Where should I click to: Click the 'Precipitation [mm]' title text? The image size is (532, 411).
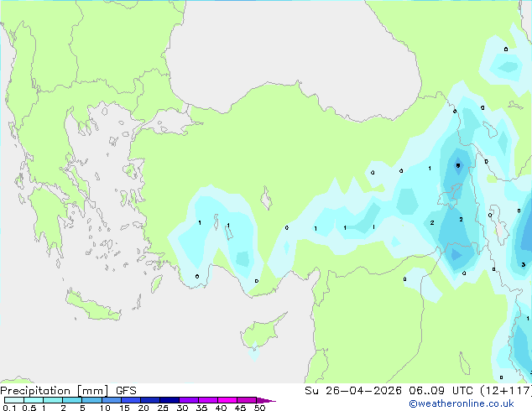click(x=55, y=391)
